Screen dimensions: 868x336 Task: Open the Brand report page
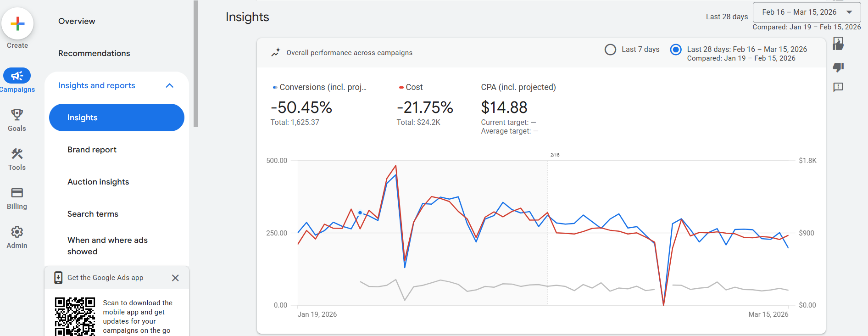[x=92, y=150]
